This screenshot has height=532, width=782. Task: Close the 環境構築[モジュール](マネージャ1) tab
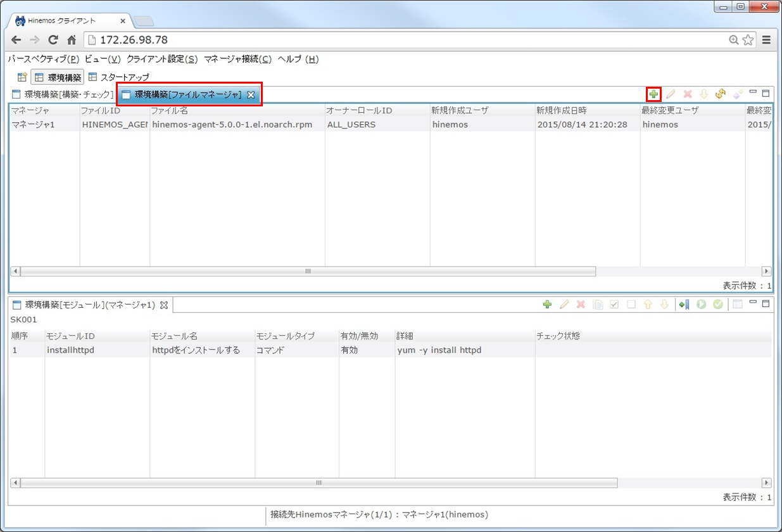point(163,305)
